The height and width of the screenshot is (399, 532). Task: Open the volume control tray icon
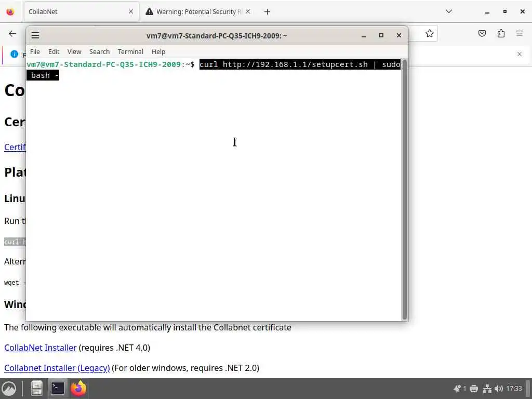point(498,389)
